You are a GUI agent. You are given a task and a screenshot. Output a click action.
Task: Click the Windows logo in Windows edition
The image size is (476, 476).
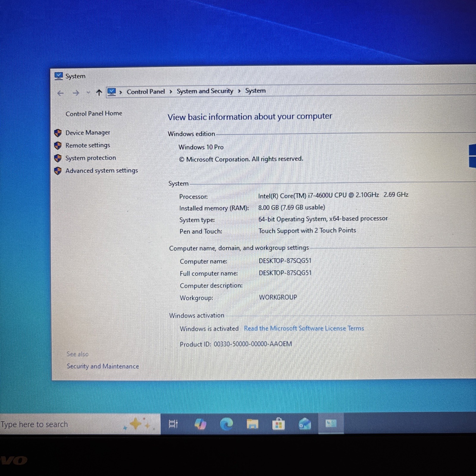click(472, 156)
